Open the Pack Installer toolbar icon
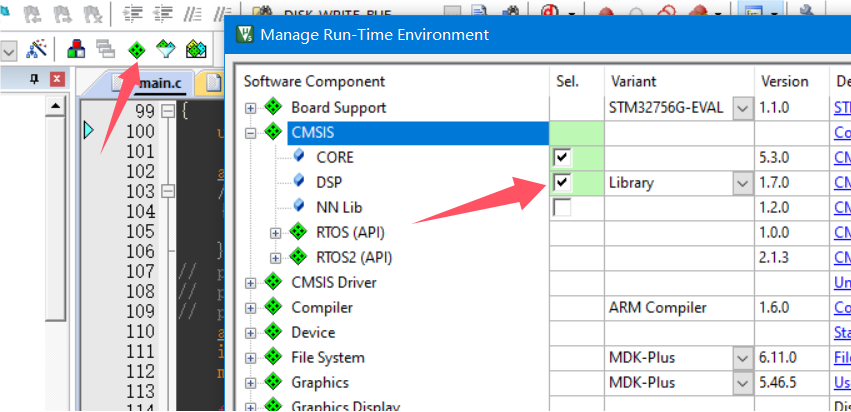 [196, 50]
